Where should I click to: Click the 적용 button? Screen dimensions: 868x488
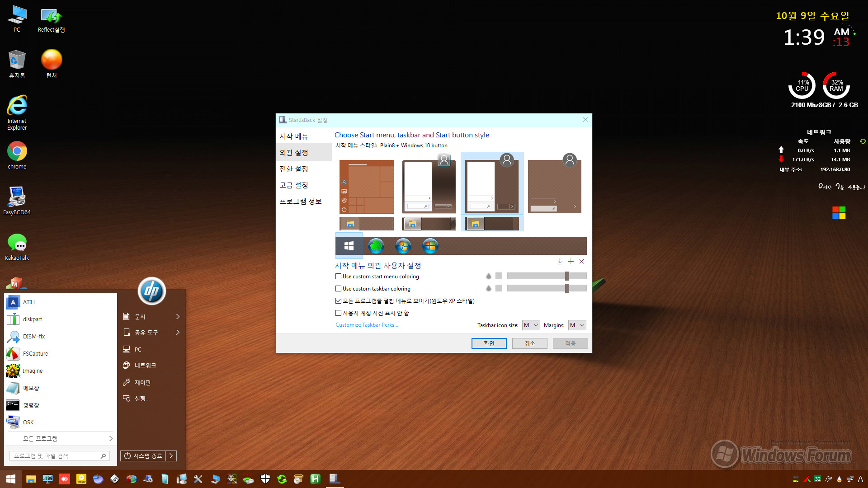[x=571, y=343]
